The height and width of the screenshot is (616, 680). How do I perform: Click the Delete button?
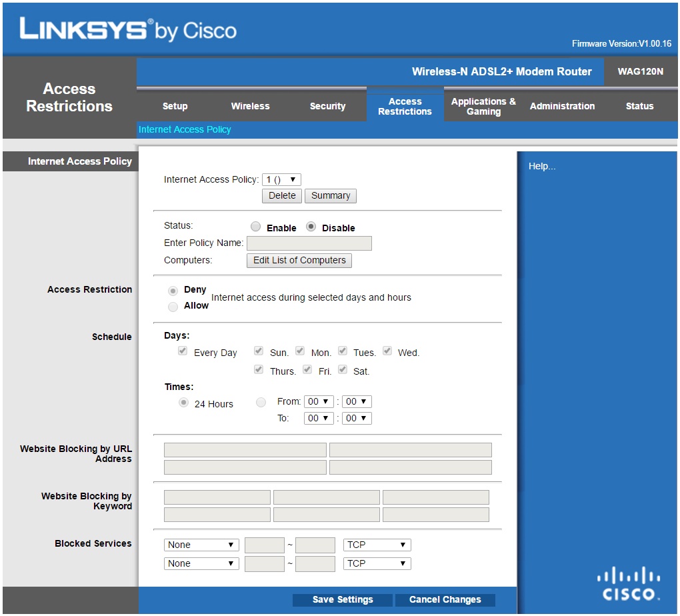[x=282, y=195]
